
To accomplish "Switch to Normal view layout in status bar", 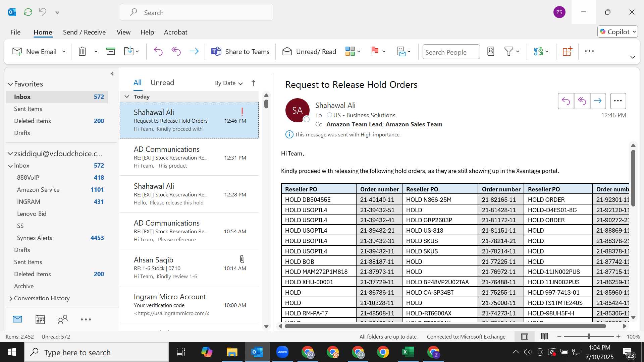I will (525, 337).
